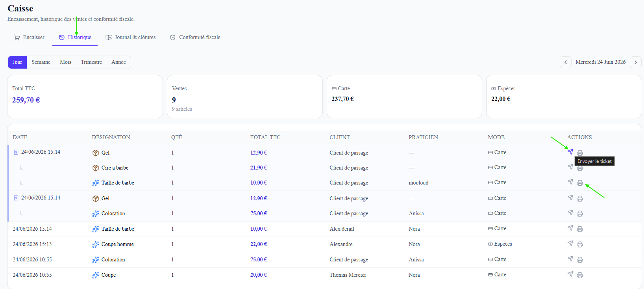Switch to Historique tab

(75, 37)
